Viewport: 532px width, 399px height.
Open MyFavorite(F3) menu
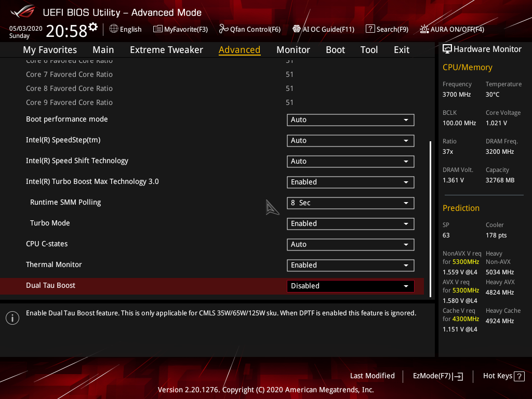180,29
